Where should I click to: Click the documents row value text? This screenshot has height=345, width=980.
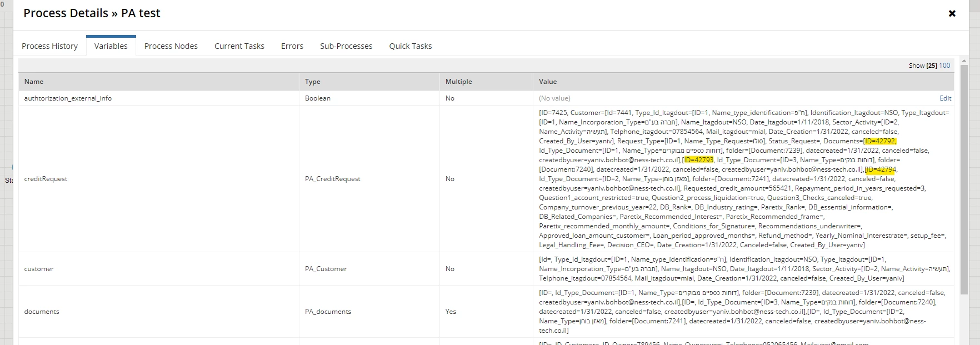(x=742, y=312)
